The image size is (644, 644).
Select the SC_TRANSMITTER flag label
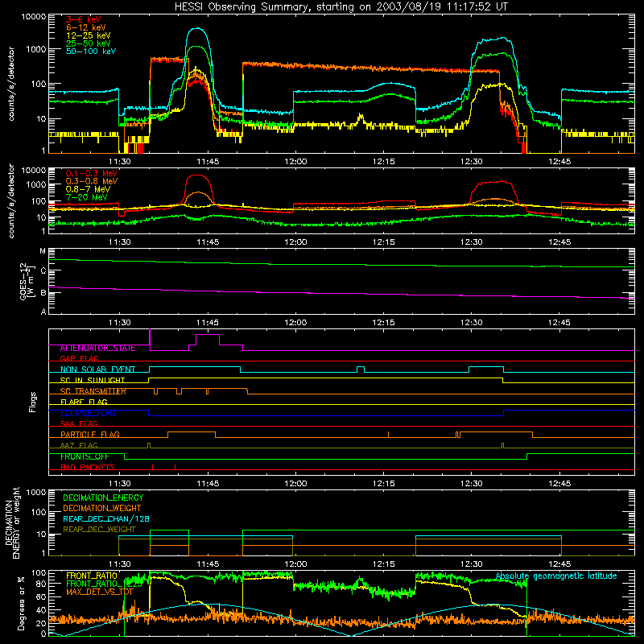[x=93, y=391]
